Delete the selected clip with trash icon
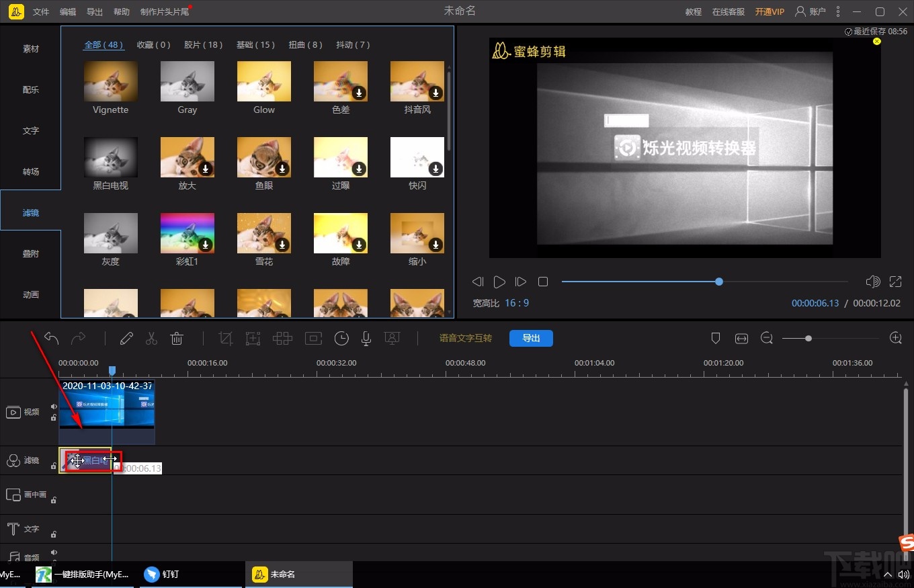Image resolution: width=914 pixels, height=588 pixels. [x=177, y=339]
